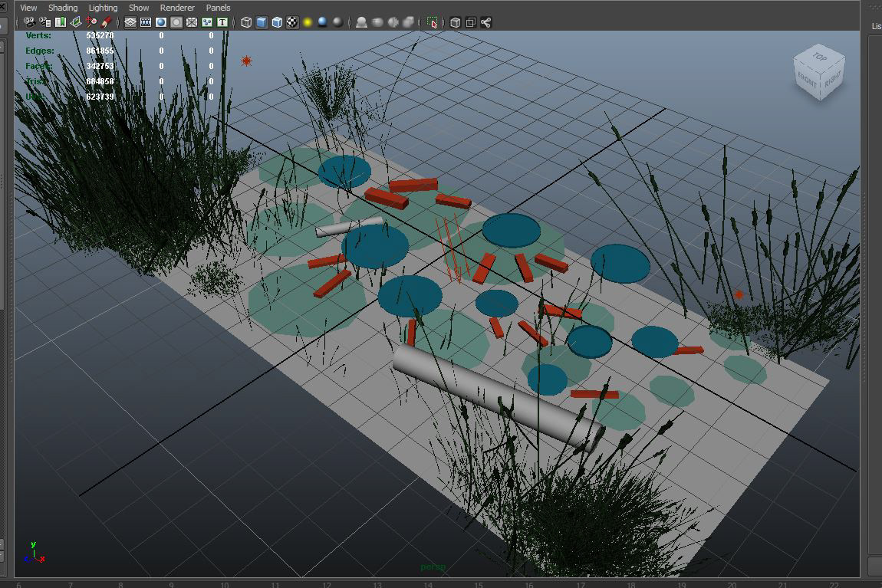Open the View menu
The height and width of the screenshot is (588, 882).
click(x=28, y=8)
